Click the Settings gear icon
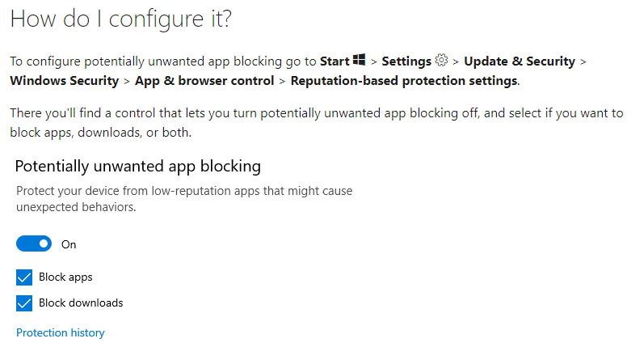 coord(441,61)
